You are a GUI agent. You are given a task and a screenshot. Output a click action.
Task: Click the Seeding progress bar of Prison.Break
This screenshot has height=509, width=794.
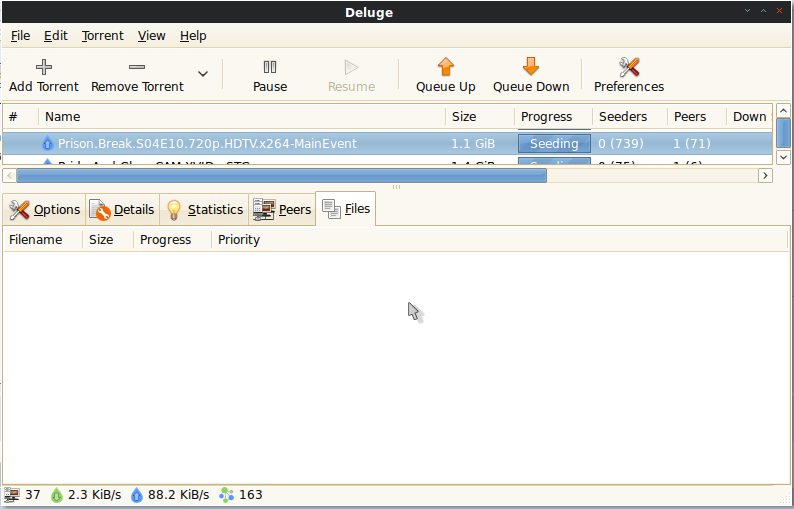coord(554,144)
